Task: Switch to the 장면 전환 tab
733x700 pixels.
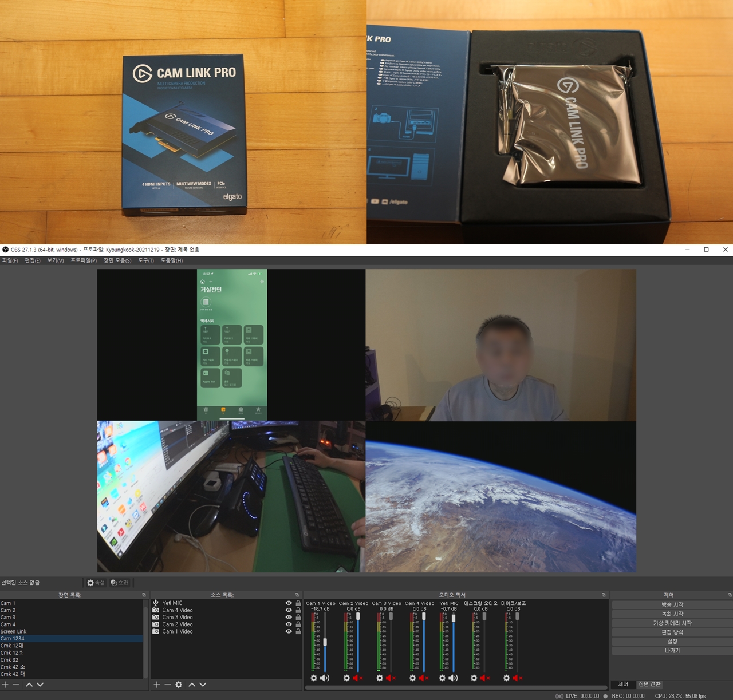Action: tap(649, 685)
